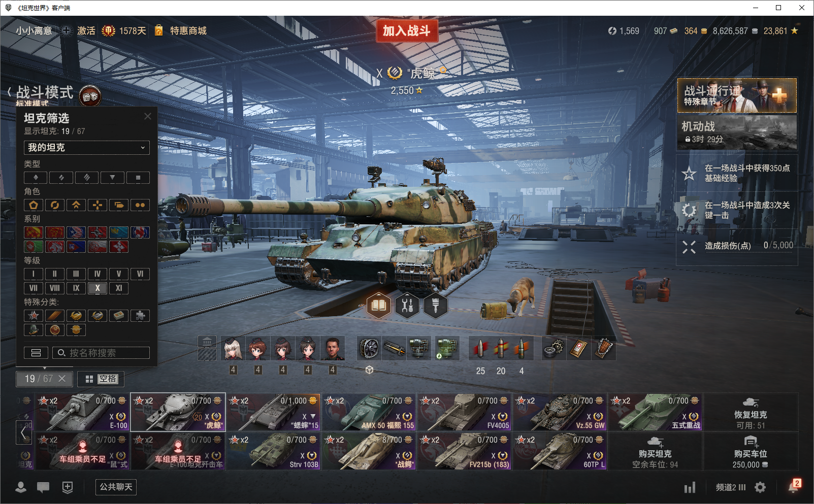
Task: Collapse the 战斗模式 chevron
Action: point(10,92)
